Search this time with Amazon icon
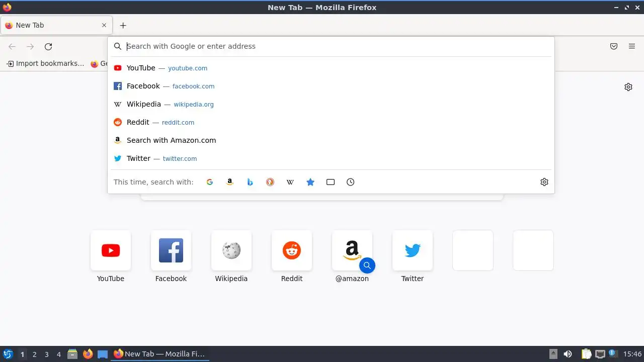 click(x=230, y=182)
